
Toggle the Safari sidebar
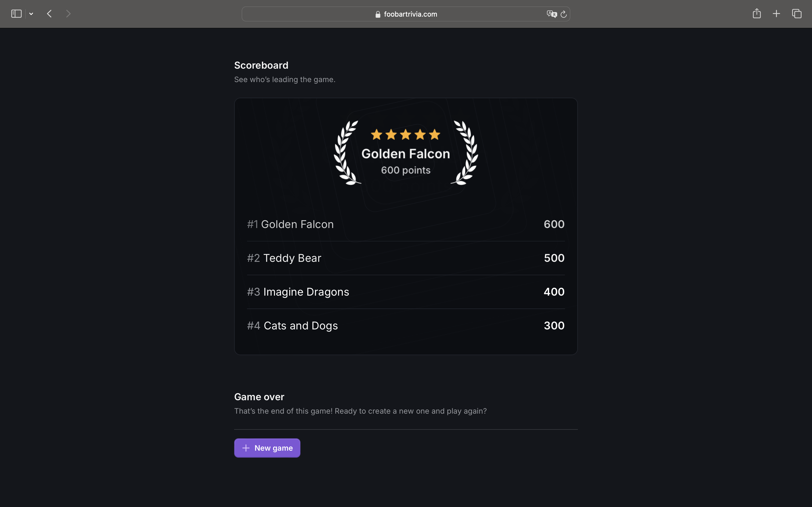point(16,13)
